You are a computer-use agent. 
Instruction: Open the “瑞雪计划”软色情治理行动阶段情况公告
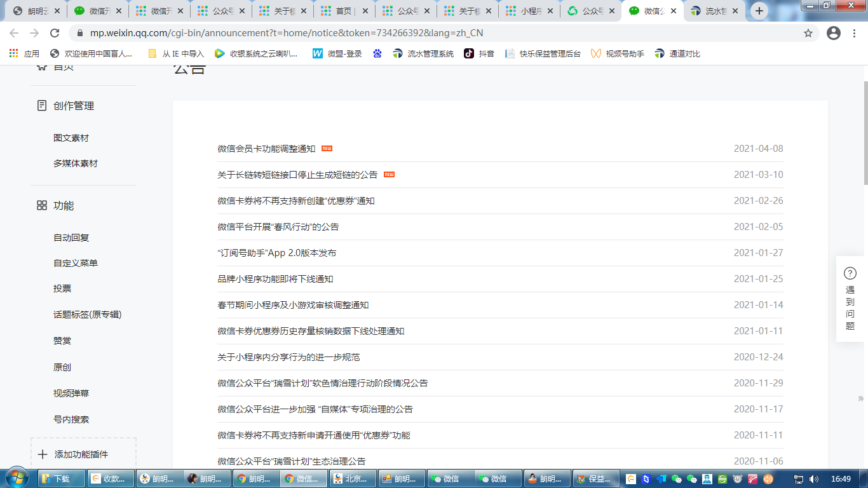[x=323, y=383]
